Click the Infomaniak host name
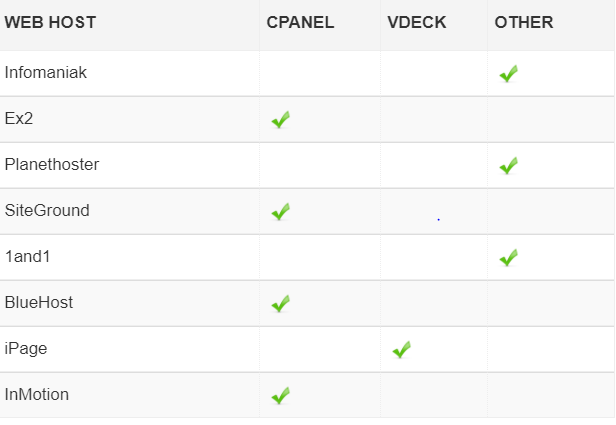The width and height of the screenshot is (616, 425). tap(46, 73)
